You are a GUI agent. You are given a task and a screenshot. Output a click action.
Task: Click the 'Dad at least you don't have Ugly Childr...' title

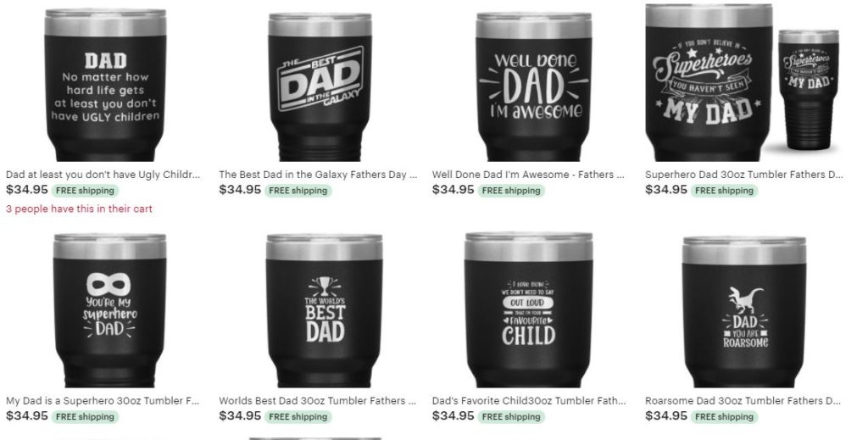pos(103,175)
